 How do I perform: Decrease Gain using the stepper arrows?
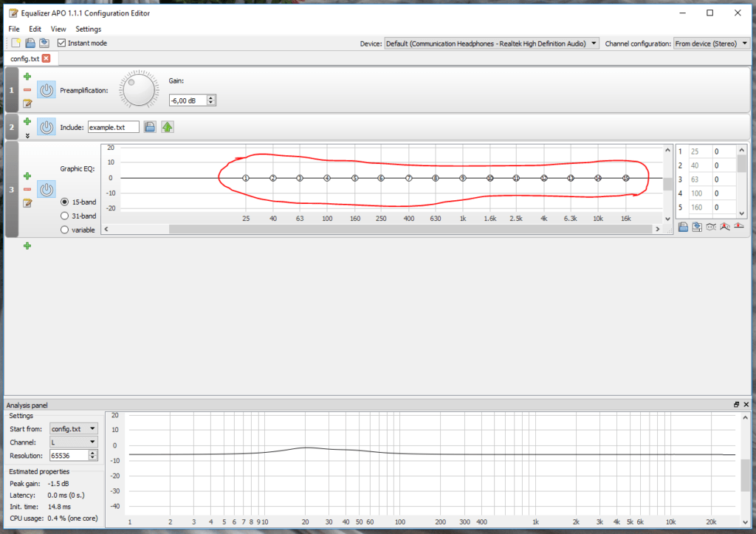click(212, 103)
